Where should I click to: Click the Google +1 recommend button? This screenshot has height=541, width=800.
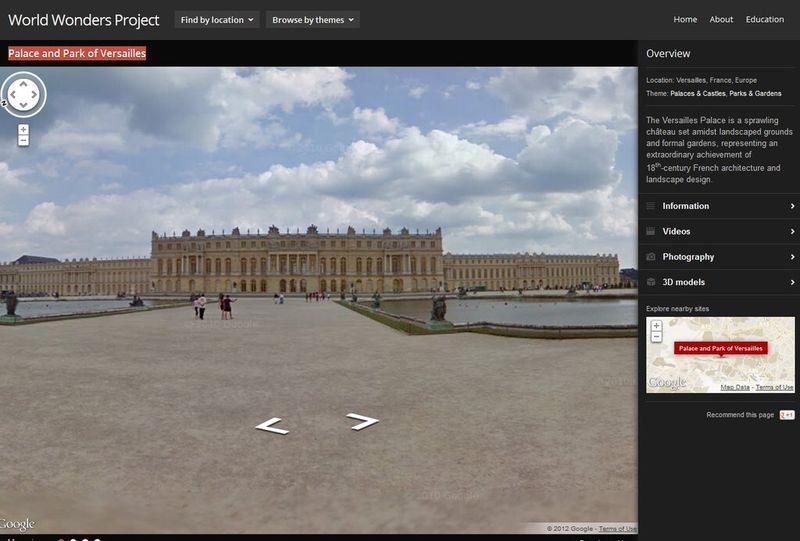point(787,415)
